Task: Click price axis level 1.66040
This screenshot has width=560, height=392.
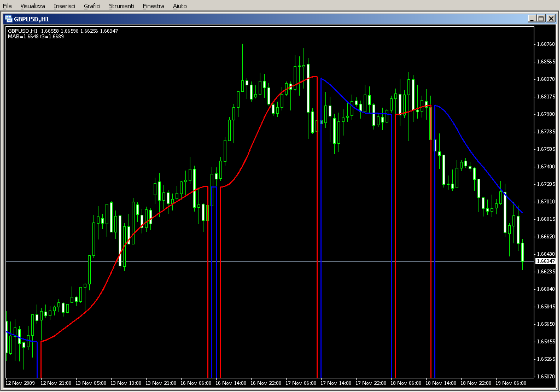Action: (x=546, y=289)
